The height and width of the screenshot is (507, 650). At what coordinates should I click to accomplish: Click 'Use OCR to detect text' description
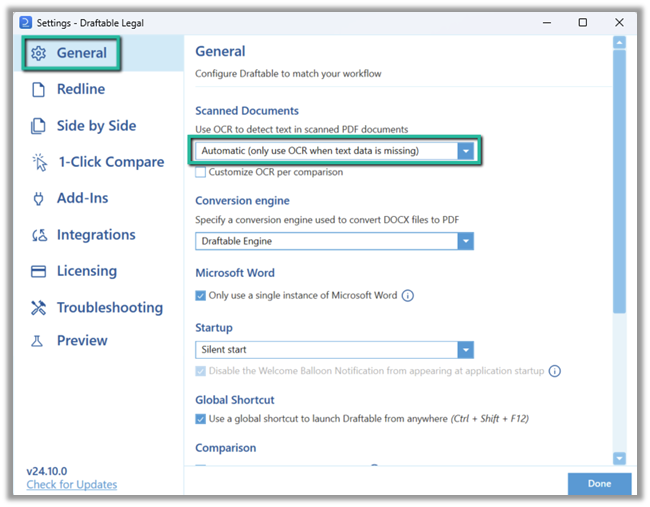301,129
